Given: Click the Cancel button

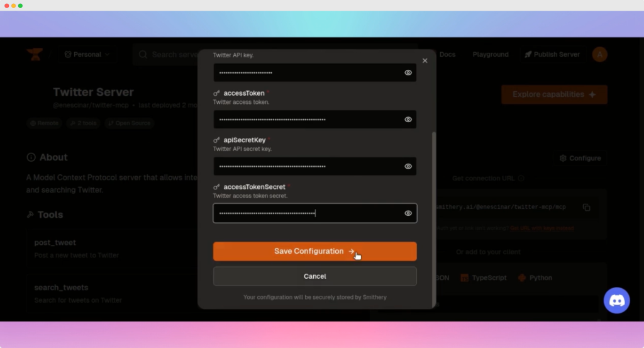Looking at the screenshot, I should (314, 276).
